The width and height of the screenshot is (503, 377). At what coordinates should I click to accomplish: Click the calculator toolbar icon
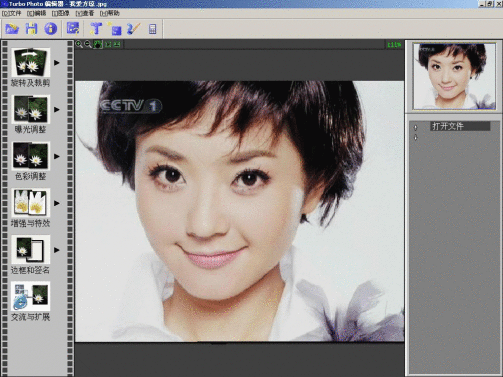[153, 29]
